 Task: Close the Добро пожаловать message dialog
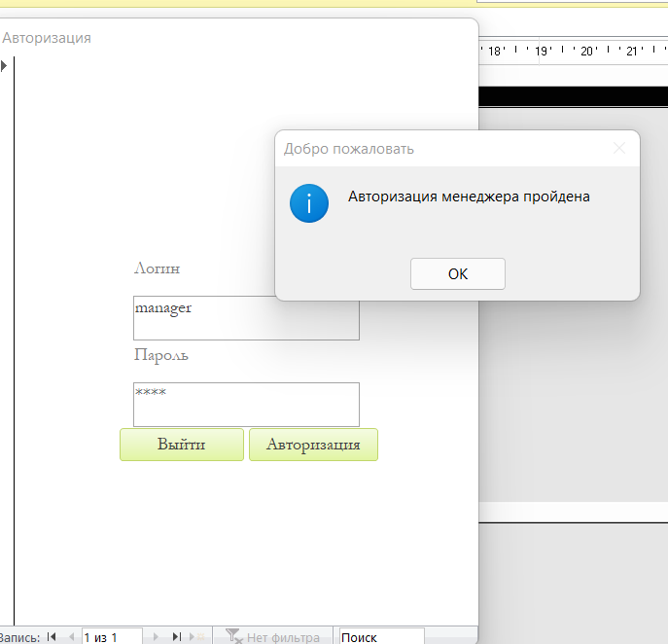(619, 148)
